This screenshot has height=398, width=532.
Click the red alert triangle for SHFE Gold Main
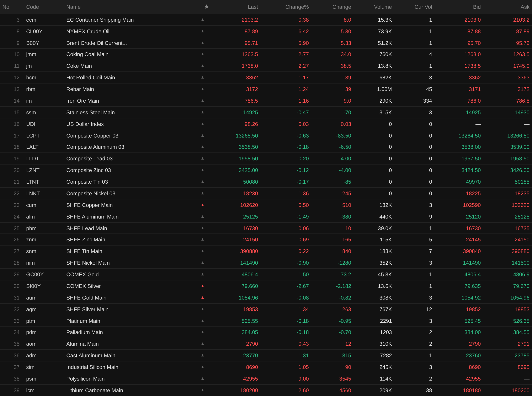pos(202,297)
